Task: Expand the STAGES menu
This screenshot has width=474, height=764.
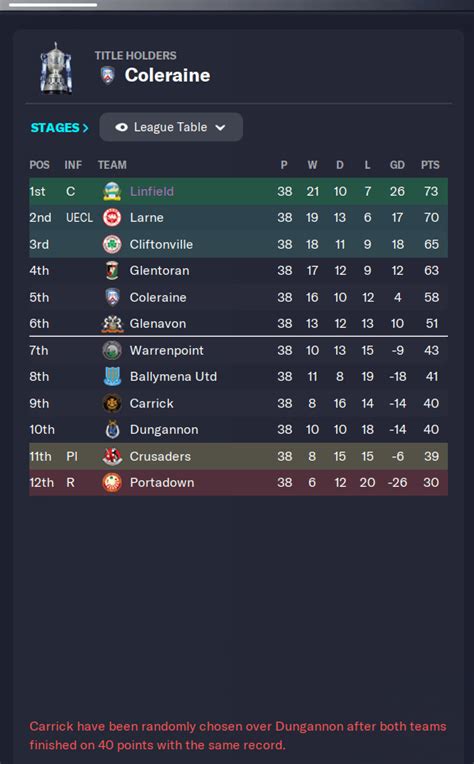Action: [x=59, y=128]
